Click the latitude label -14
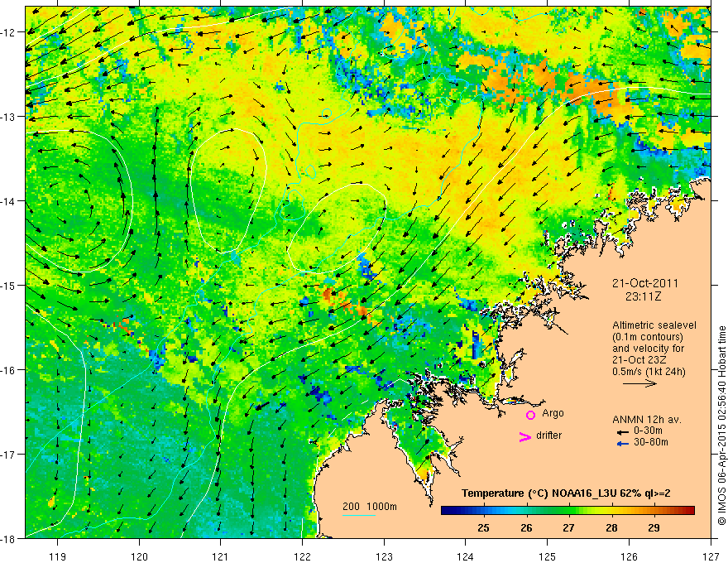This screenshot has height=563, width=728. 9,201
